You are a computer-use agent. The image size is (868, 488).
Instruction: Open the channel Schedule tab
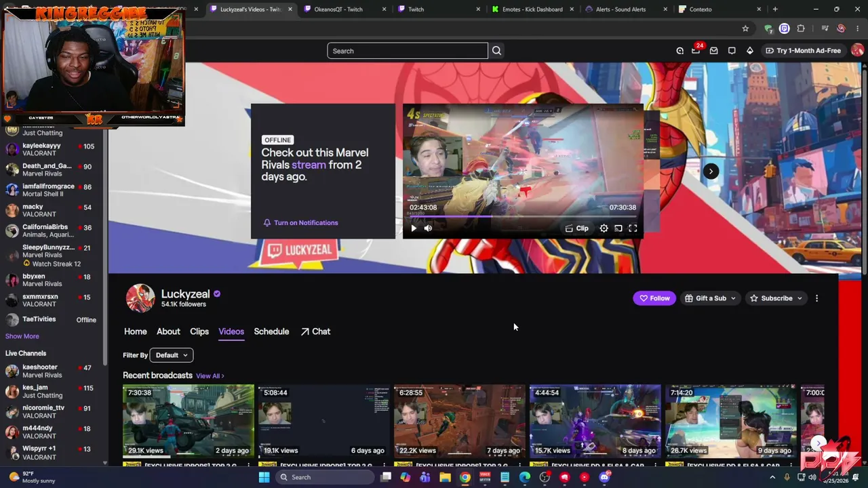point(271,331)
